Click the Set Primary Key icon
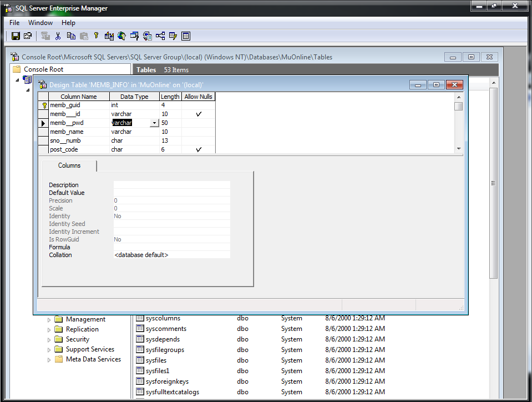 96,36
